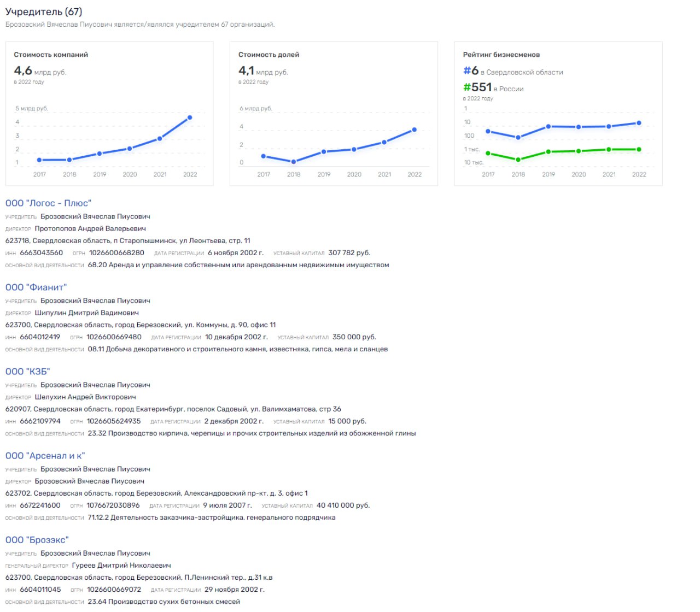Click the blue 2022 point on Рейтинг бизнесменов chart
The height and width of the screenshot is (612, 700).
(639, 123)
